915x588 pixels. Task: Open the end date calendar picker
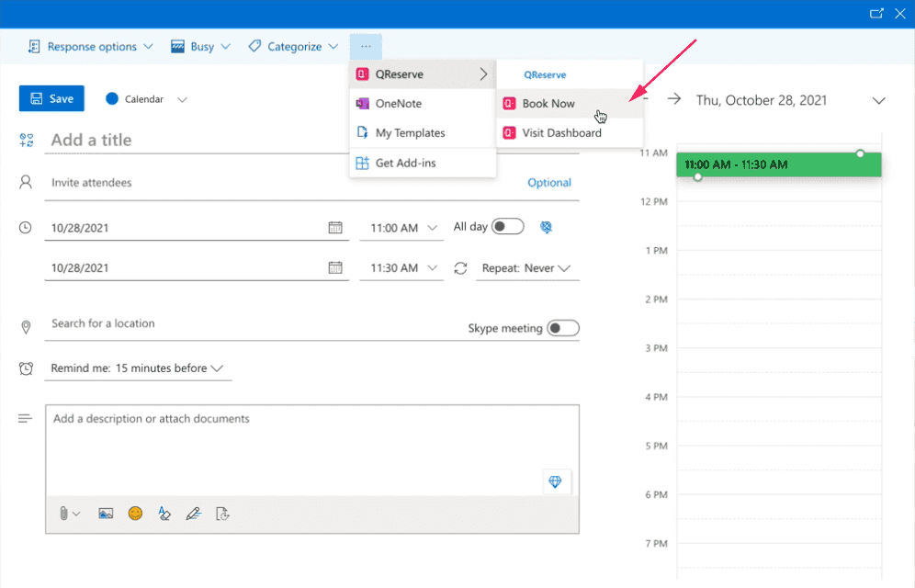point(335,268)
